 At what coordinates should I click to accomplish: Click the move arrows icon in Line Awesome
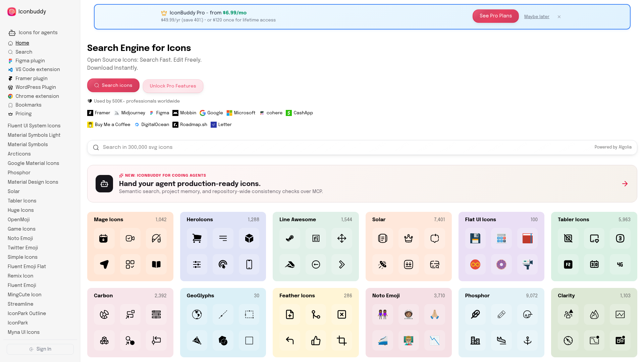click(x=342, y=238)
